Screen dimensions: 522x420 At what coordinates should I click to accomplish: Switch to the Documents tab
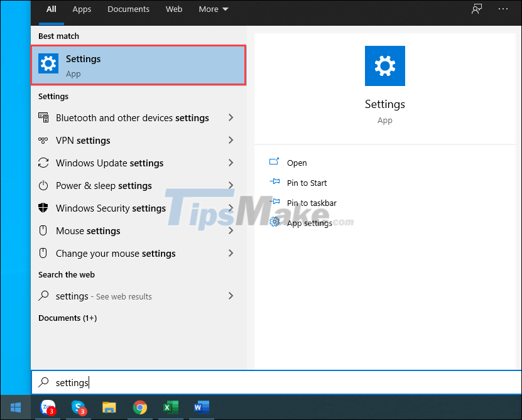click(128, 9)
